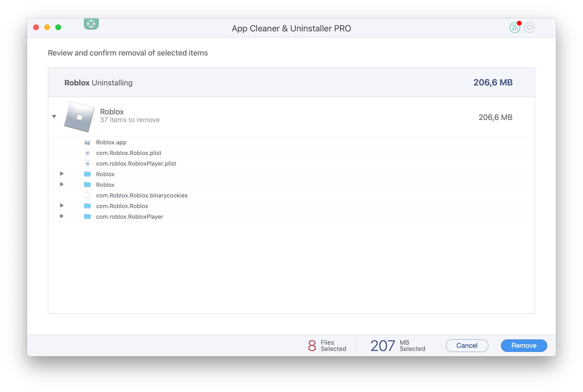Screen dimensions: 583x392
Task: Click the Roblox blue folder icon first
Action: [87, 174]
